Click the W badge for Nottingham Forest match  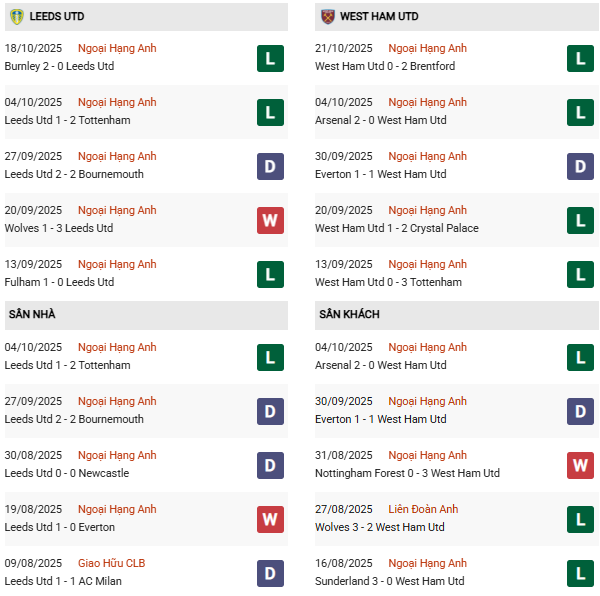click(580, 465)
